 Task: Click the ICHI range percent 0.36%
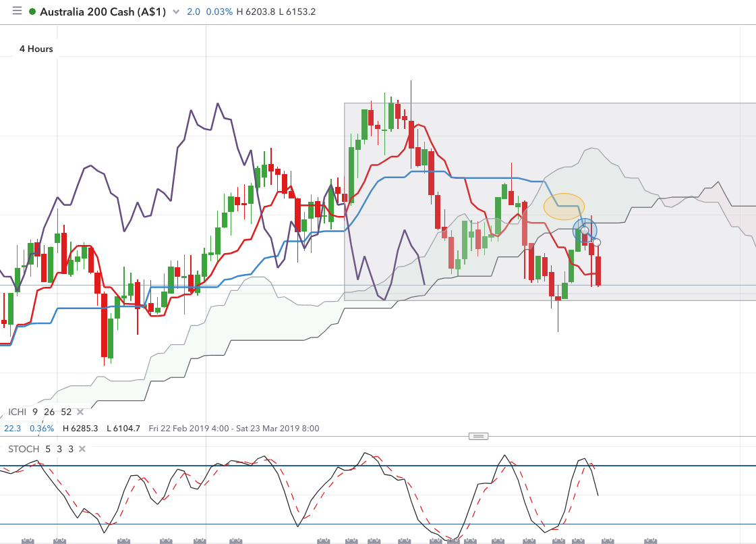[x=42, y=428]
